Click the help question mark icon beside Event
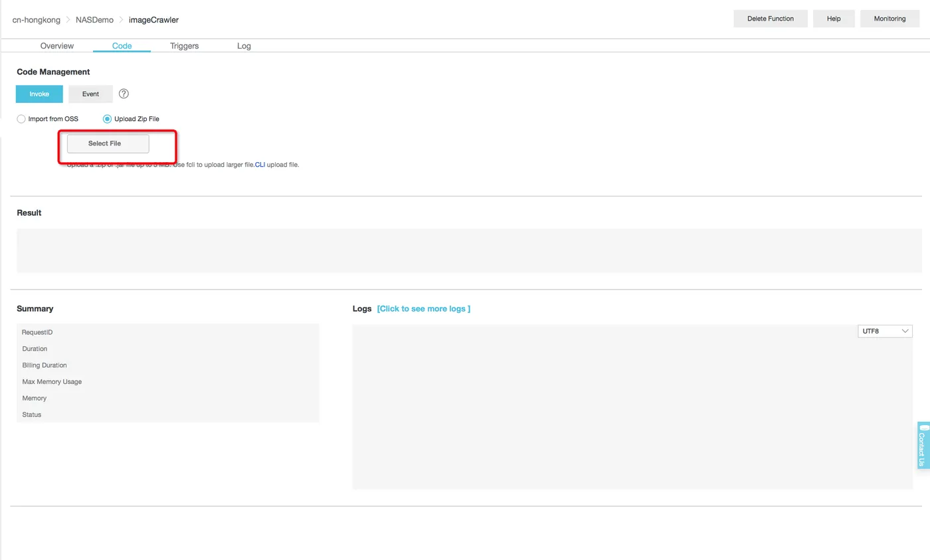This screenshot has width=930, height=560. [x=123, y=94]
